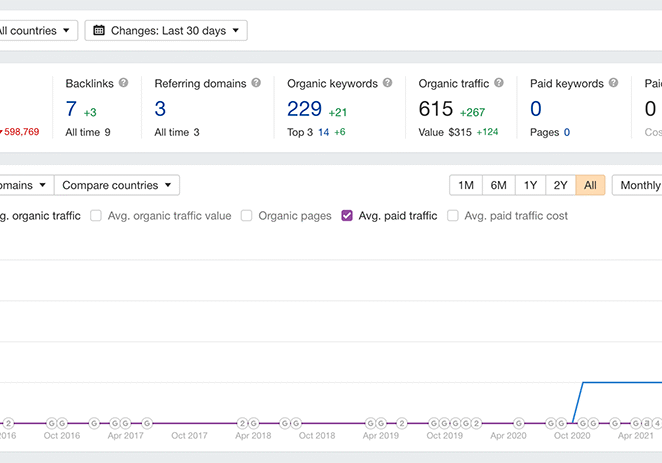Click help icon beside Referring domains

pos(257,84)
